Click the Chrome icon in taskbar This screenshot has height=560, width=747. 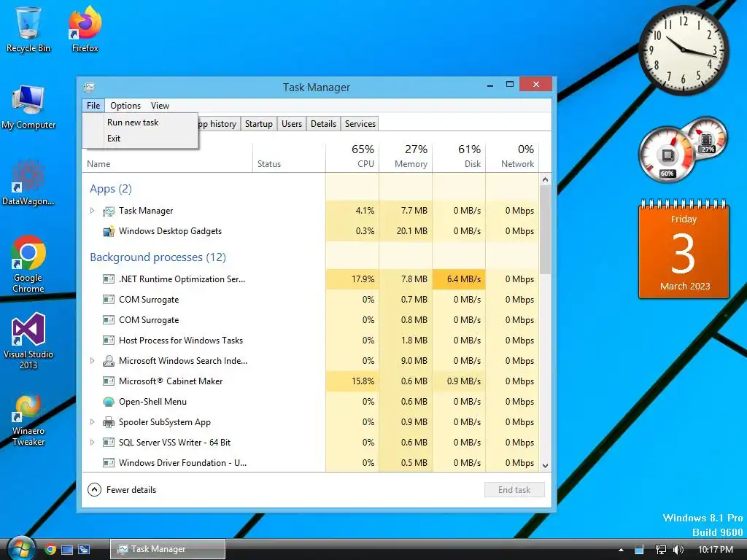coord(50,550)
